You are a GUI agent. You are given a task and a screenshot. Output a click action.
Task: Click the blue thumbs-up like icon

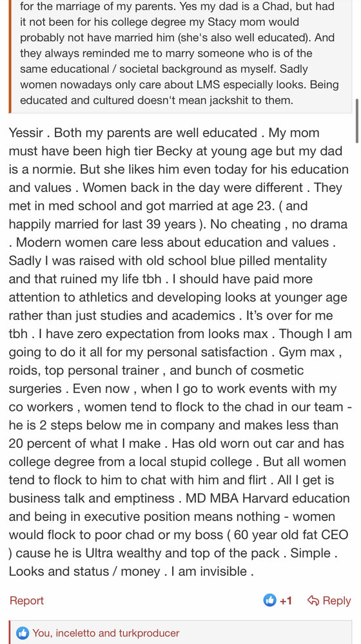pyautogui.click(x=269, y=600)
